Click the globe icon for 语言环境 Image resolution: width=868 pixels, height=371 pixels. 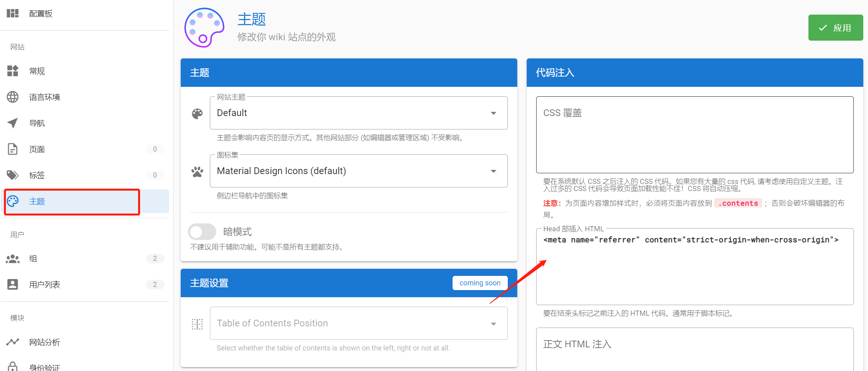coord(13,97)
